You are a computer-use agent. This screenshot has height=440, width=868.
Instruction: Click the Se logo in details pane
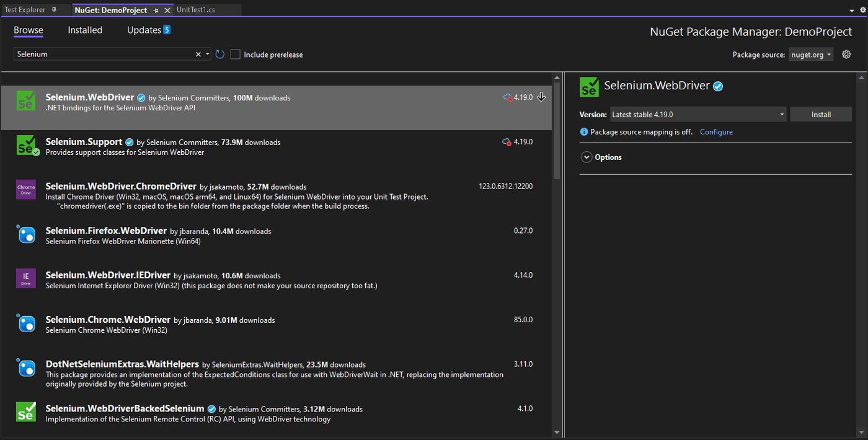pyautogui.click(x=590, y=87)
